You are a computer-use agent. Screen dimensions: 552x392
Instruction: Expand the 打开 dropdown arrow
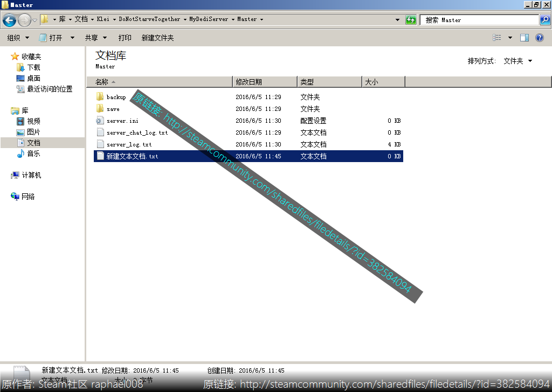pyautogui.click(x=72, y=38)
